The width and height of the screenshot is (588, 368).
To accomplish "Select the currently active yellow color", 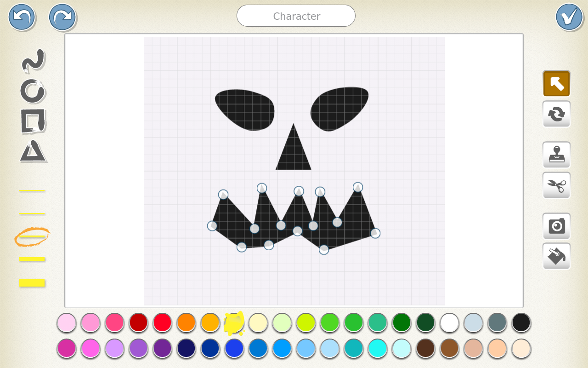I will tap(234, 323).
